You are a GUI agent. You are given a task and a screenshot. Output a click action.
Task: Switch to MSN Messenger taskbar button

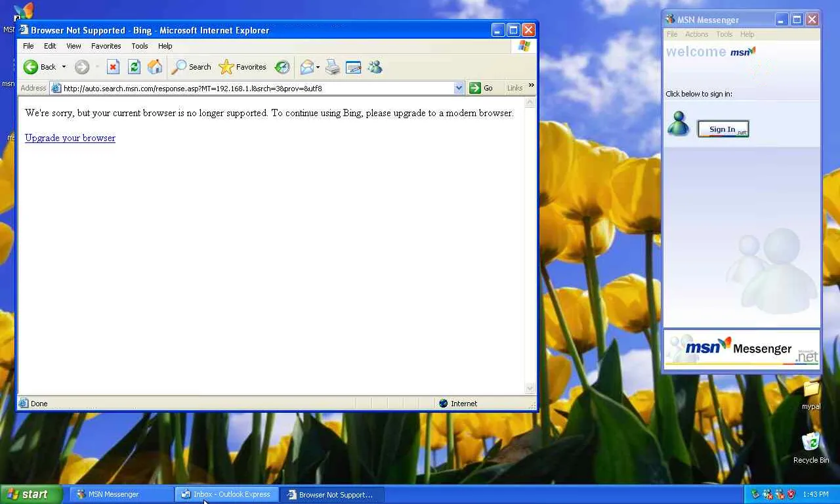[122, 494]
